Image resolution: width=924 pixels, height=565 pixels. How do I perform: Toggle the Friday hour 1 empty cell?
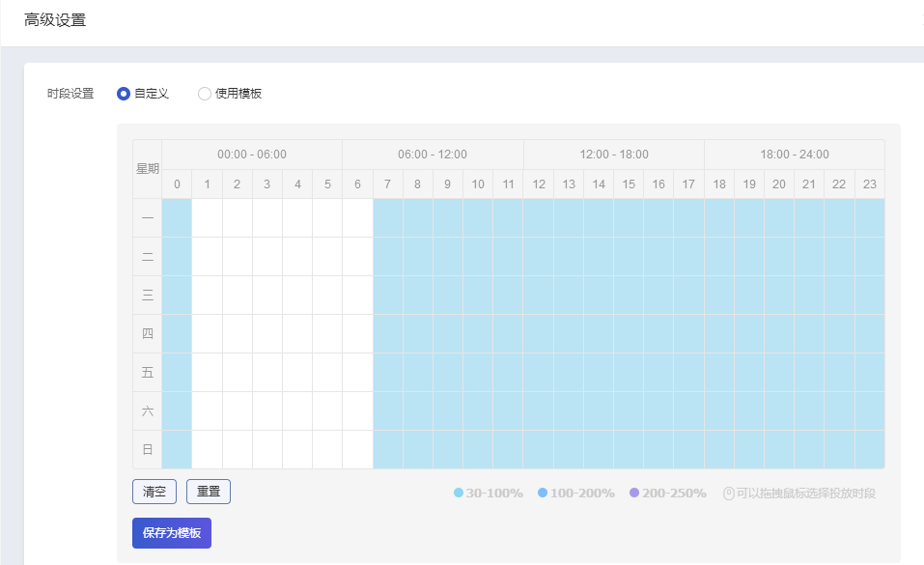(207, 372)
